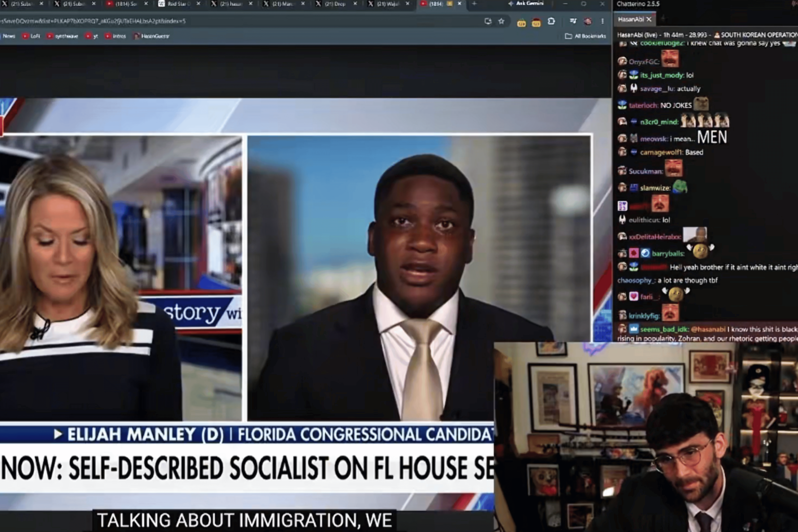Click username chaosophy_ in chat
Image resolution: width=798 pixels, height=532 pixels.
[636, 281]
